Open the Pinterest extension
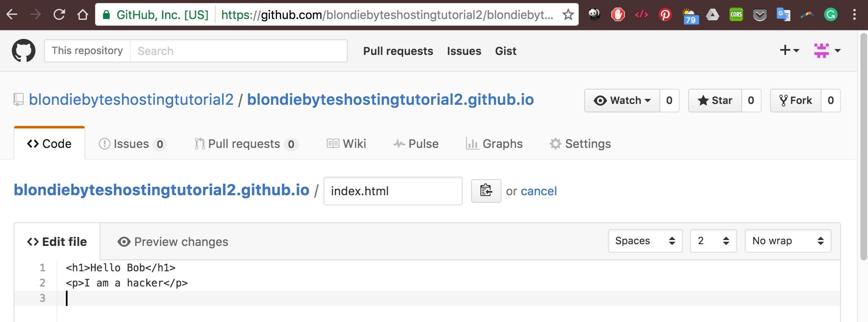This screenshot has width=868, height=322. [x=665, y=14]
